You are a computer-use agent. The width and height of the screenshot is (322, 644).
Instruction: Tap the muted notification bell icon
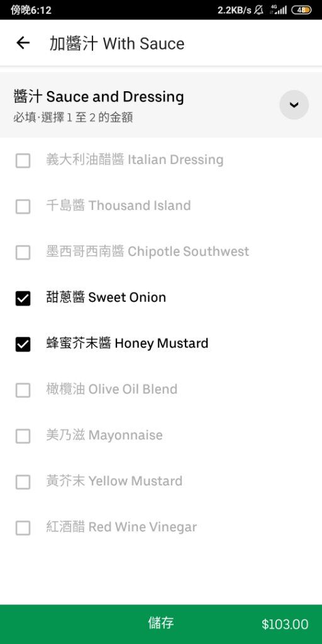click(x=258, y=10)
